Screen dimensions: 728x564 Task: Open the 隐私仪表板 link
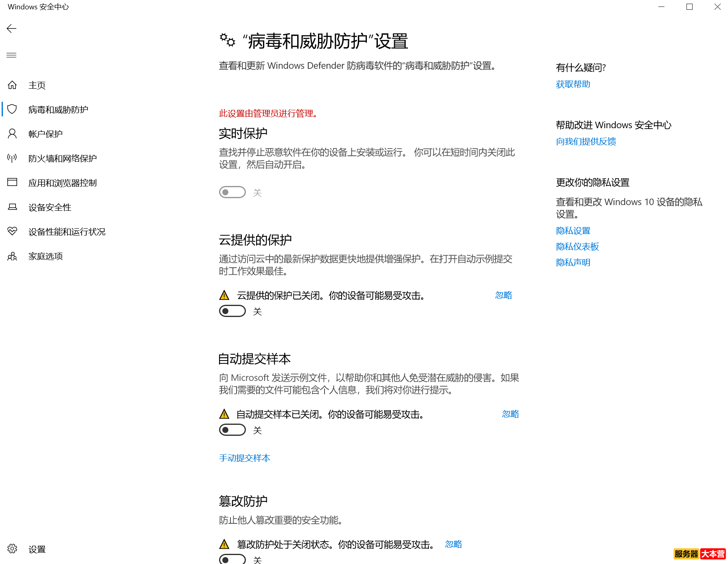577,247
